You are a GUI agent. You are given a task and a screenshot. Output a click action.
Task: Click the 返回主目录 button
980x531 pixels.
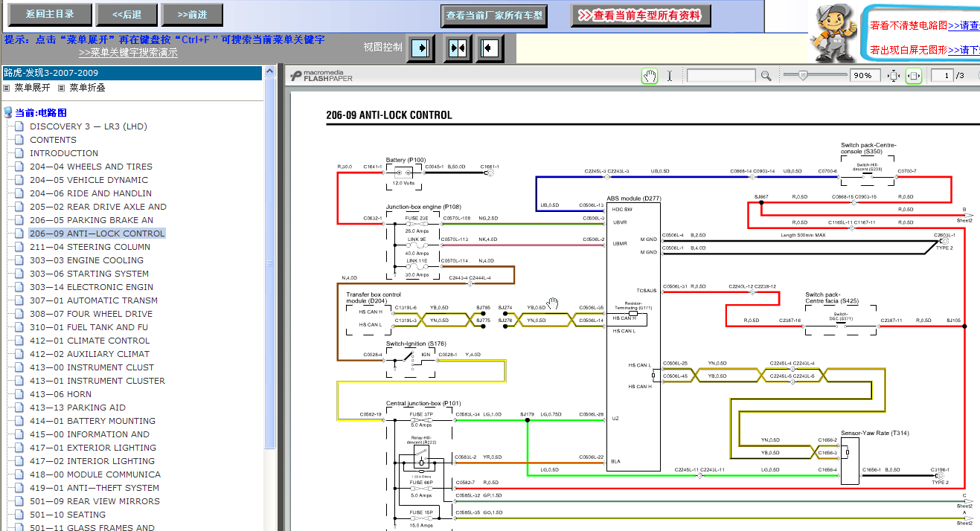pyautogui.click(x=50, y=14)
